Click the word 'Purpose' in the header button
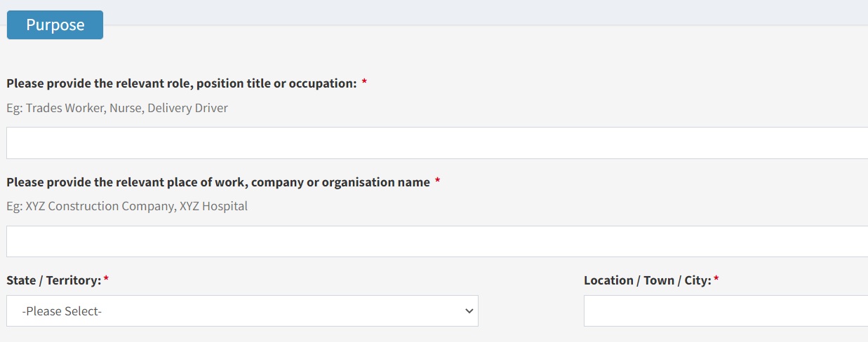The image size is (868, 342). click(x=55, y=25)
